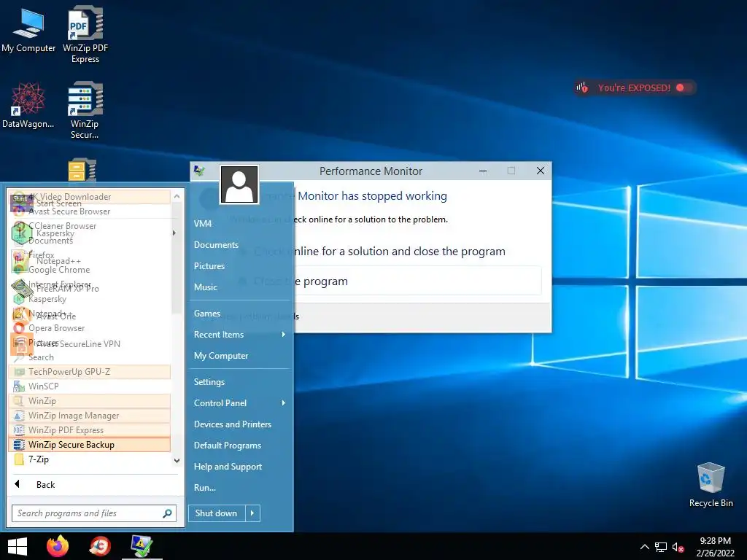Close the Performance Monitor error dialog
Image resolution: width=747 pixels, height=560 pixels.
[541, 171]
